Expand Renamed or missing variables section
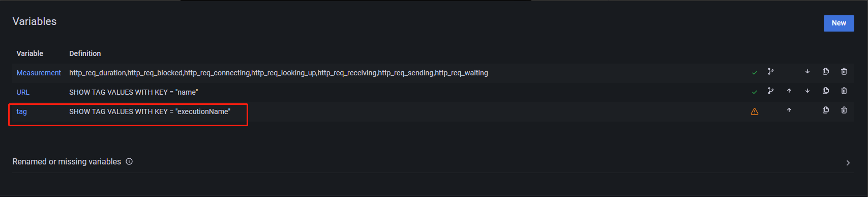 [x=848, y=163]
